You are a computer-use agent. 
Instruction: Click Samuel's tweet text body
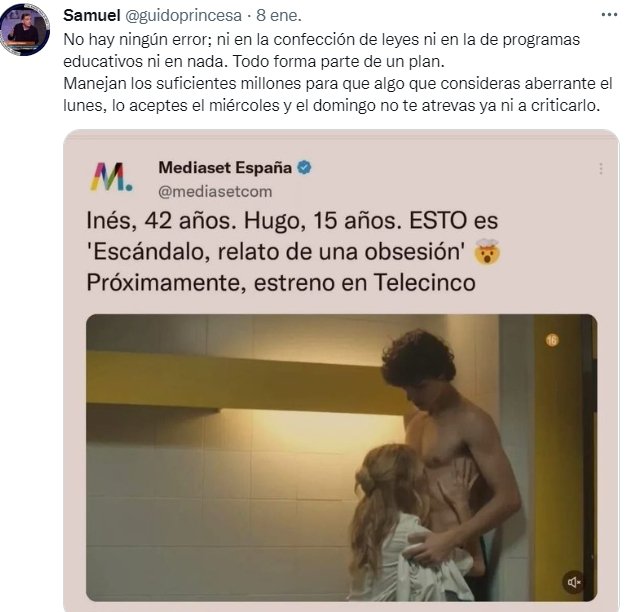pos(338,73)
